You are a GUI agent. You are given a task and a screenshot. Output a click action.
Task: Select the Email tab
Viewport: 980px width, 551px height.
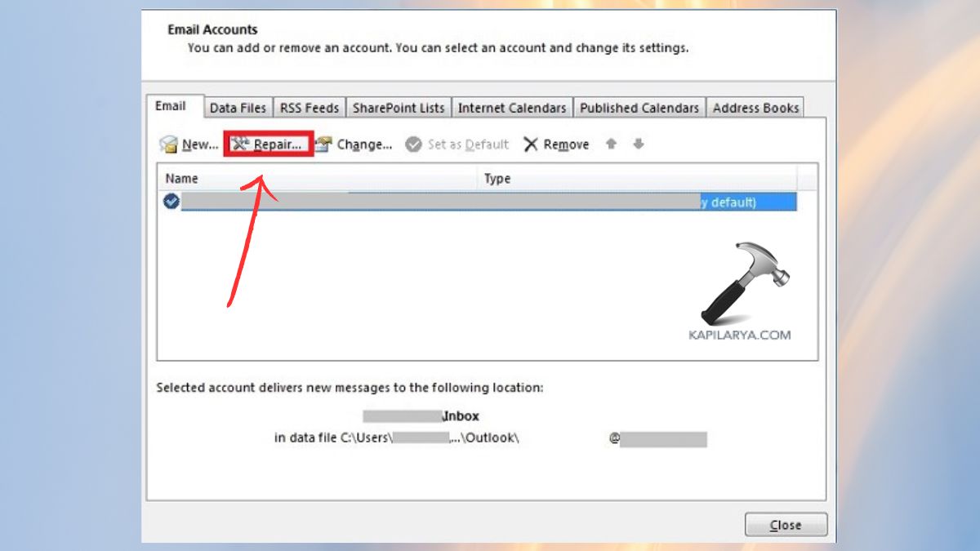[x=173, y=104]
